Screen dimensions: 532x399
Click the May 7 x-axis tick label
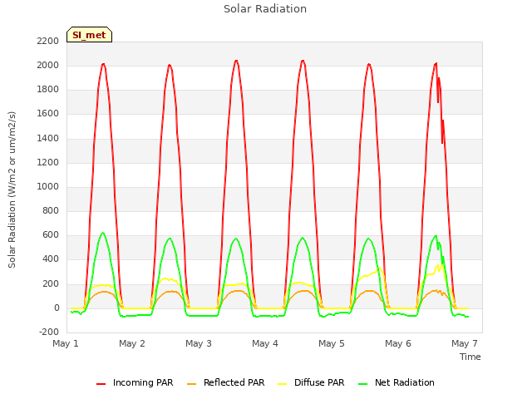[465, 343]
